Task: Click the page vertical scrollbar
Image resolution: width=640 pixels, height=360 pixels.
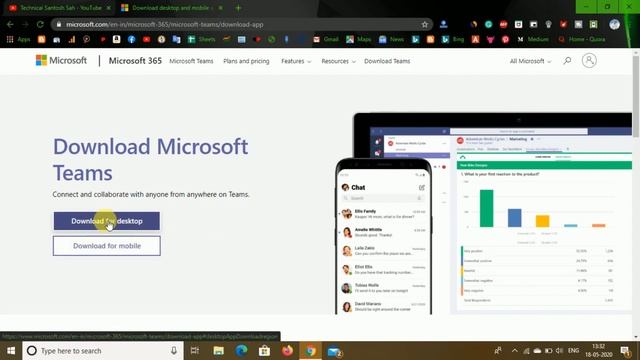Action: pos(636,96)
